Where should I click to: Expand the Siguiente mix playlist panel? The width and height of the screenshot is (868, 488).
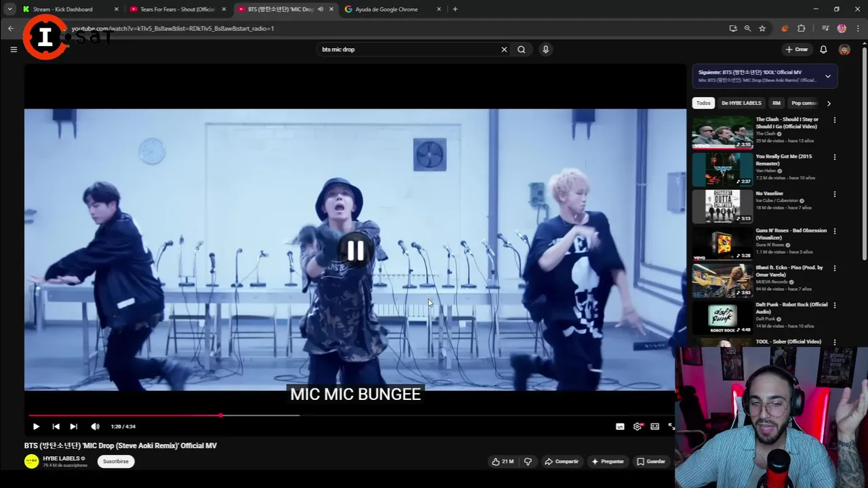pos(828,76)
